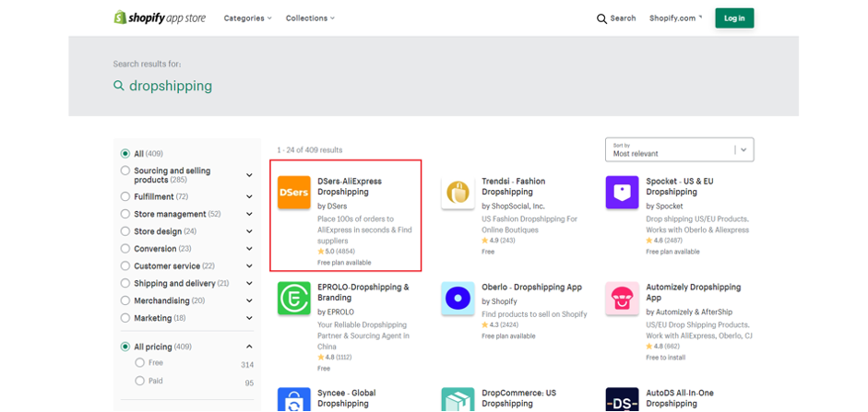Open the DSers-AliExpress Dropshipping title link
Image resolution: width=868 pixels, height=412 pixels.
349,186
